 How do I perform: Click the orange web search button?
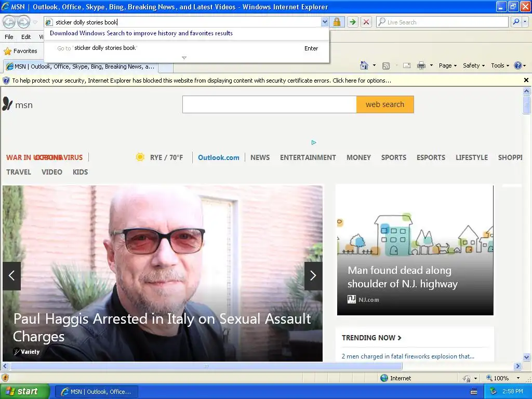385,104
